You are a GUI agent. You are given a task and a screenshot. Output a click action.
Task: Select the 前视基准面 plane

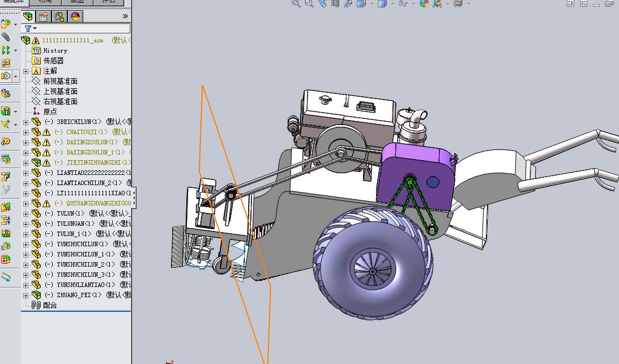click(60, 82)
